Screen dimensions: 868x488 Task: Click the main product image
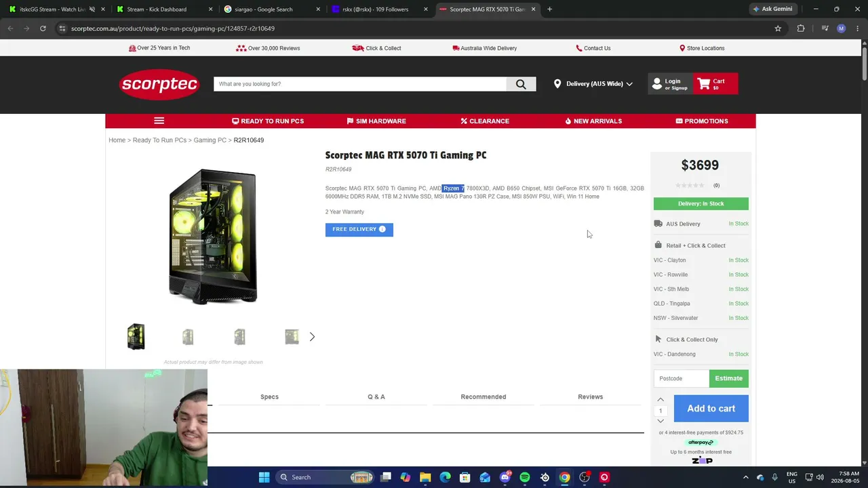(213, 237)
